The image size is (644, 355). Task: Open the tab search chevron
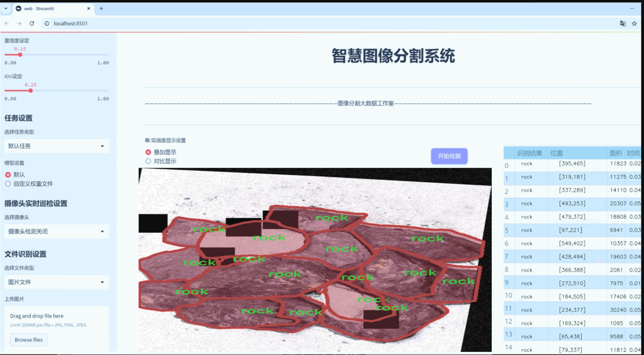pos(5,9)
